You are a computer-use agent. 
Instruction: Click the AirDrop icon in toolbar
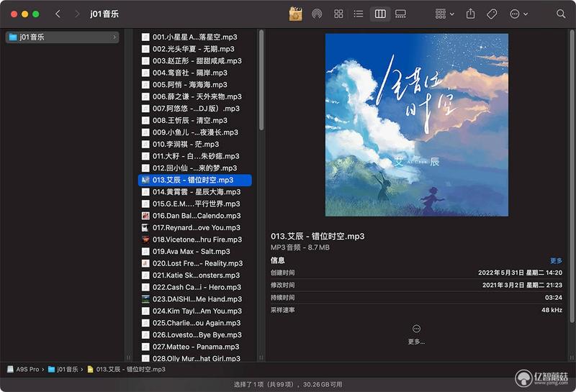coord(317,14)
